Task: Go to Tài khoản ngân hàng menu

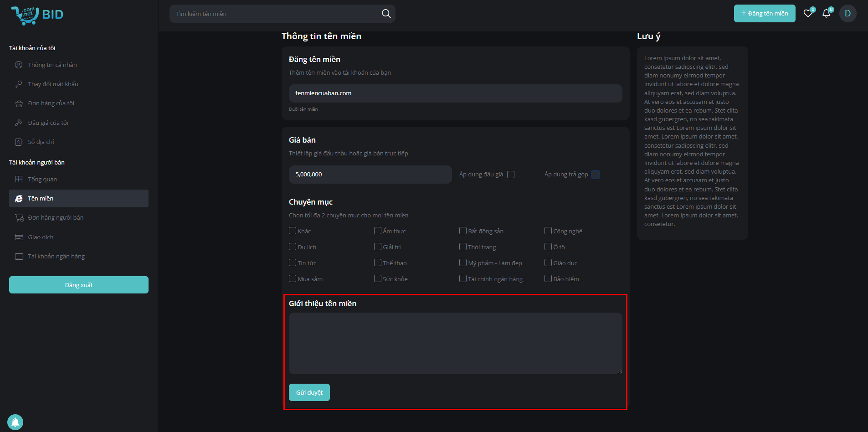Action: coord(56,257)
